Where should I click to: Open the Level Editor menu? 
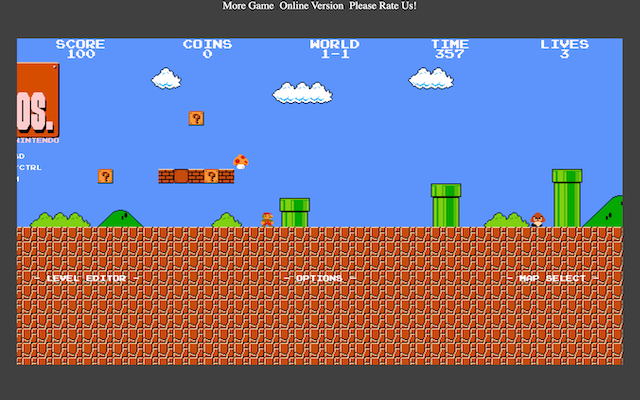coord(87,278)
